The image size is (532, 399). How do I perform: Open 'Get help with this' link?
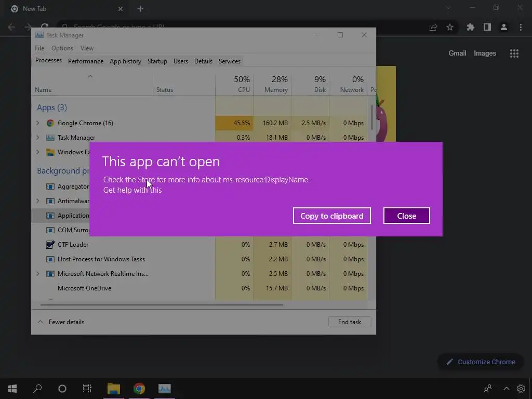tap(132, 190)
